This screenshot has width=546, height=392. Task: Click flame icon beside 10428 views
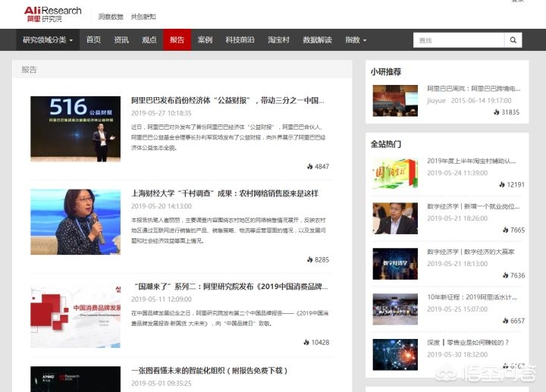306,342
